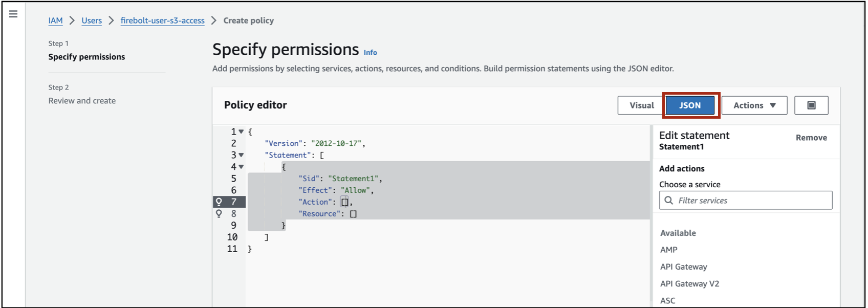Select the ASC service in the list
The height and width of the screenshot is (308, 868).
pos(668,300)
